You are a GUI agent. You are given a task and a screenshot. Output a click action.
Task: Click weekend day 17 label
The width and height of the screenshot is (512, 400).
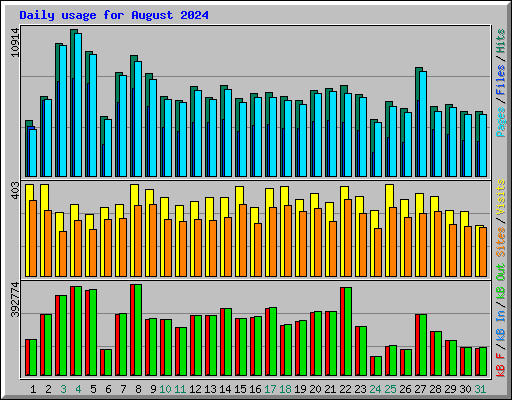point(270,389)
